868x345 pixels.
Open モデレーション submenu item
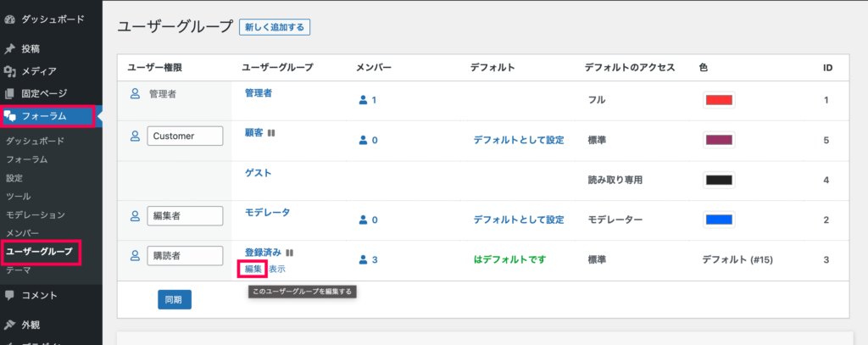click(x=36, y=214)
